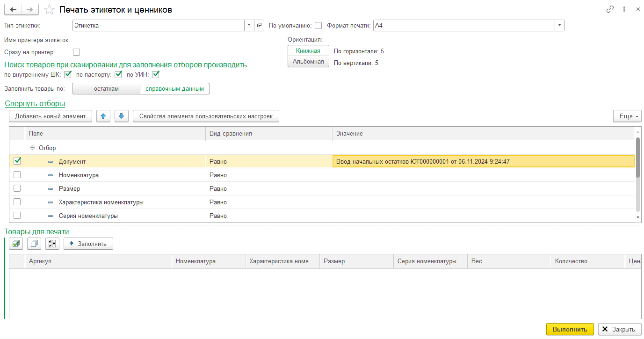Click the Заполнить button
This screenshot has width=644, height=339.
click(x=88, y=244)
